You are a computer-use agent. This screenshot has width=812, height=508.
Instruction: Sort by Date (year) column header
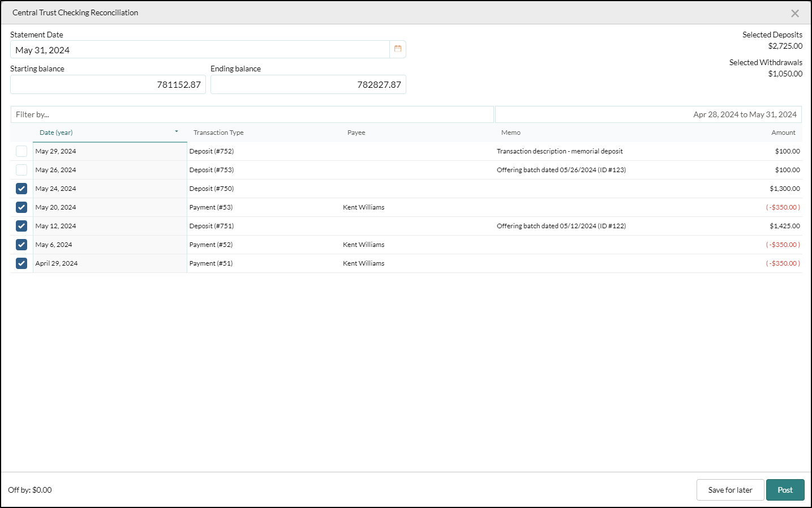[56, 133]
